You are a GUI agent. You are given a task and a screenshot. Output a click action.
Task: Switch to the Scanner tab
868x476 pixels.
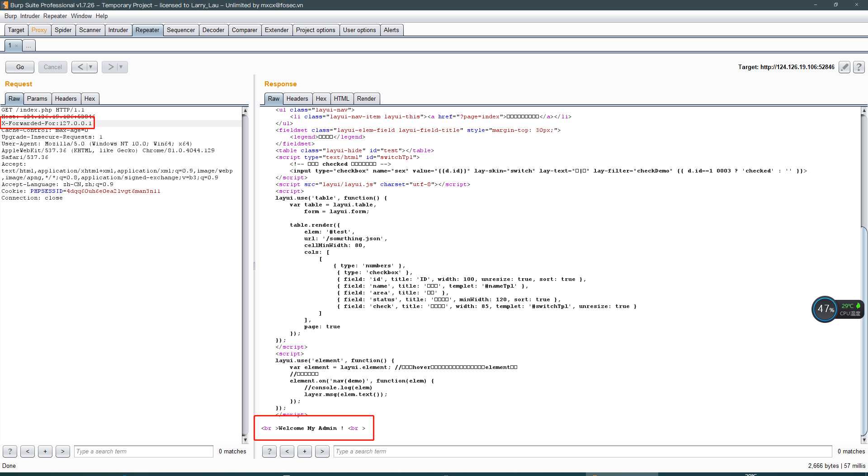point(90,30)
